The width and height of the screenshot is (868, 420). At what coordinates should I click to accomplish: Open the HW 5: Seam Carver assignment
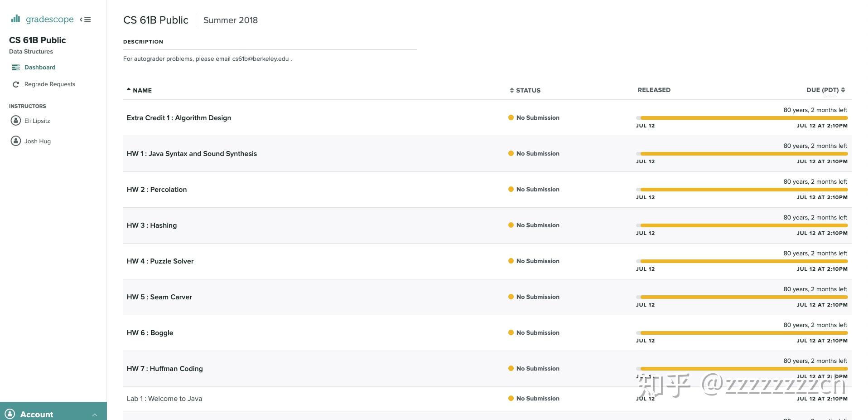159,297
